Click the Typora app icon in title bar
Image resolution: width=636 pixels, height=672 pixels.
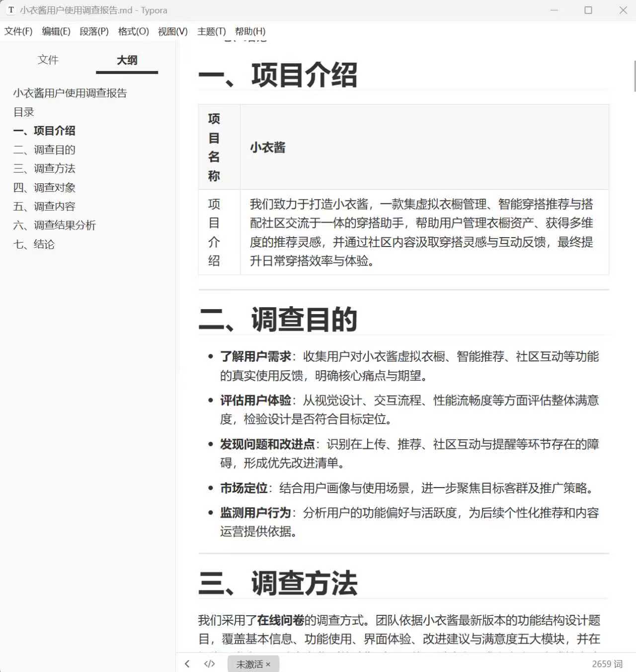[11, 10]
